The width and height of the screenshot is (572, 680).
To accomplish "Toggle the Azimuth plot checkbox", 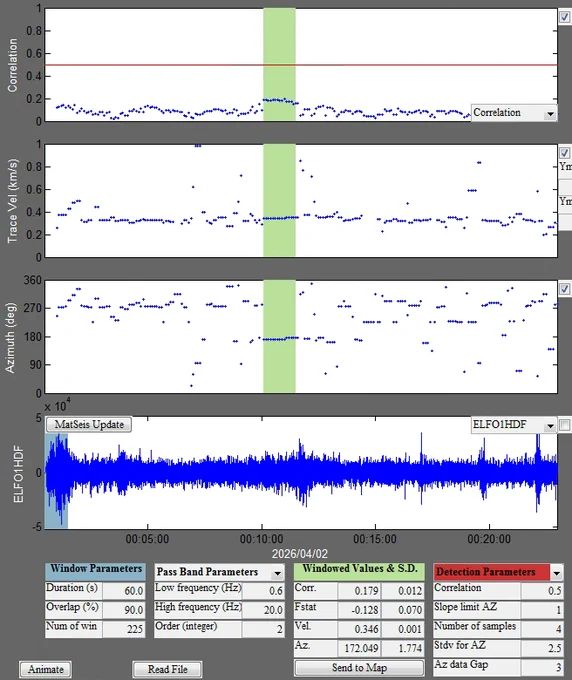I will pos(564,289).
